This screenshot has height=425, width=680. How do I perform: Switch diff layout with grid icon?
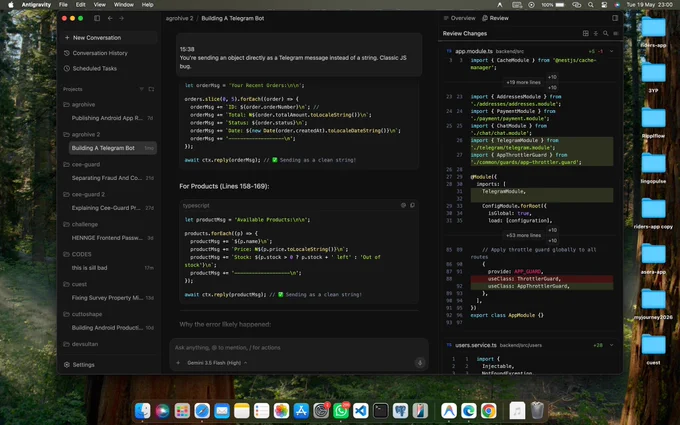(x=585, y=33)
